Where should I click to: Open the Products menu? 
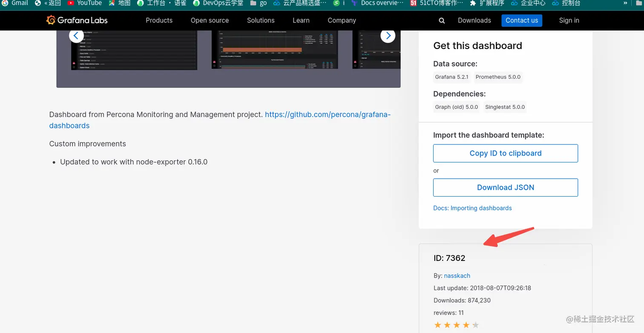[x=159, y=20]
